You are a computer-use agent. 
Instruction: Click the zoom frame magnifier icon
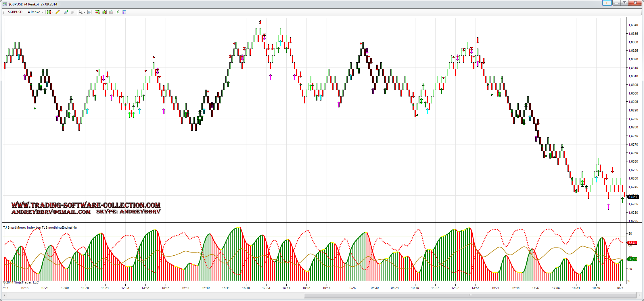pos(89,12)
